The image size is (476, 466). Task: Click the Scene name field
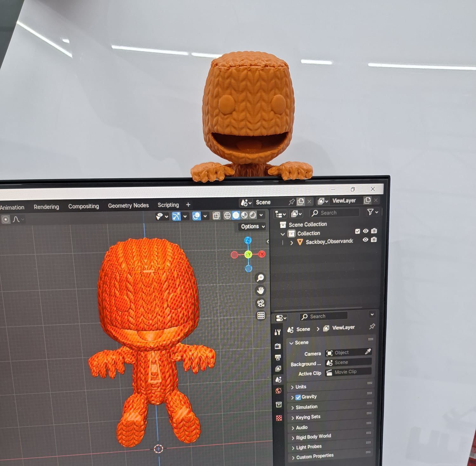pos(270,202)
